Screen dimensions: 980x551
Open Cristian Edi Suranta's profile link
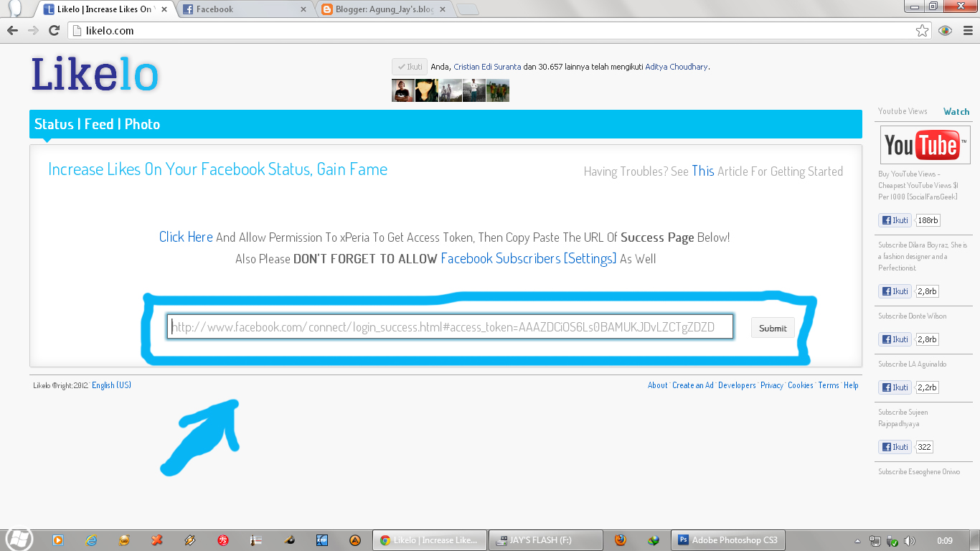[487, 67]
